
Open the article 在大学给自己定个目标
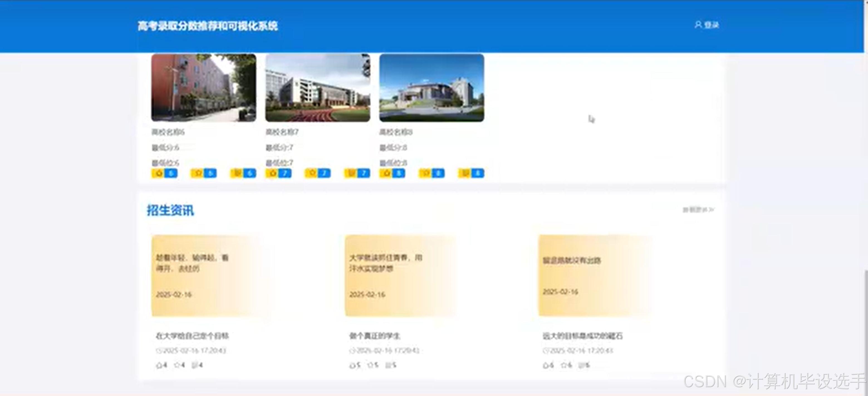tap(192, 336)
